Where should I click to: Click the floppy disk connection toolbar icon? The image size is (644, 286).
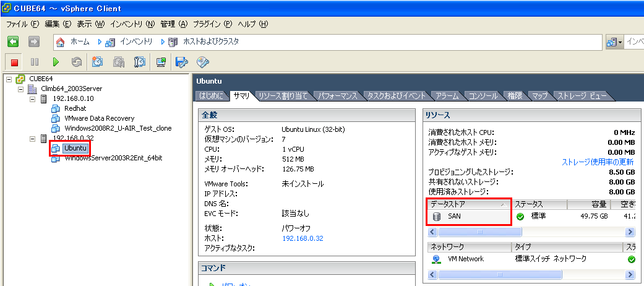(181, 62)
